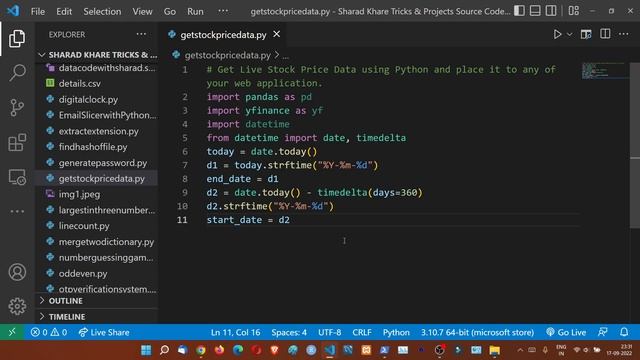Open the remote window indicator

[x=12, y=332]
